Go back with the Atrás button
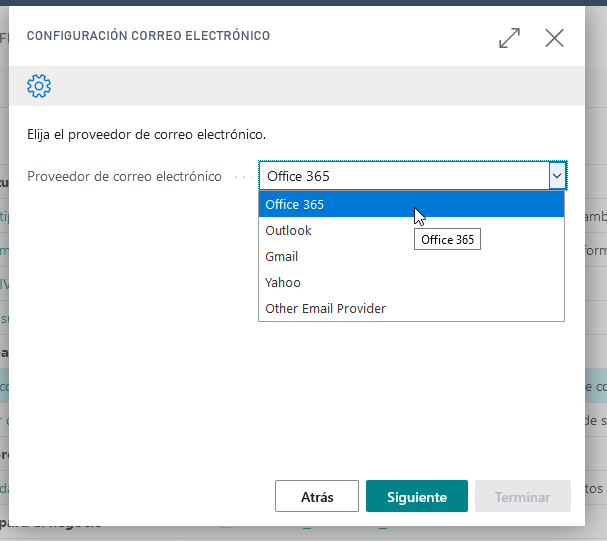The image size is (607, 541). click(317, 496)
